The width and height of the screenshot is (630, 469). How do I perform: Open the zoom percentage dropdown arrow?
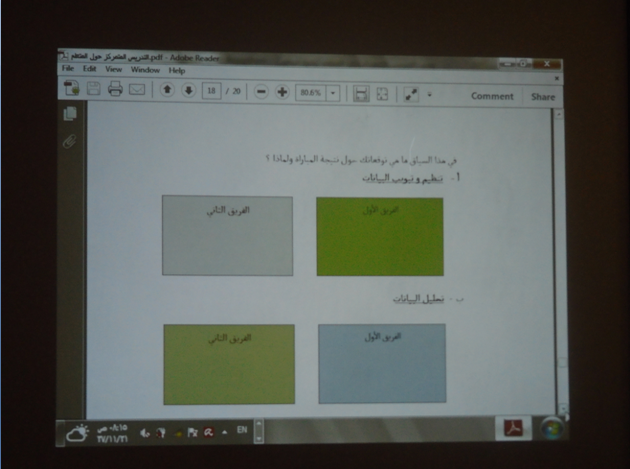click(x=332, y=93)
